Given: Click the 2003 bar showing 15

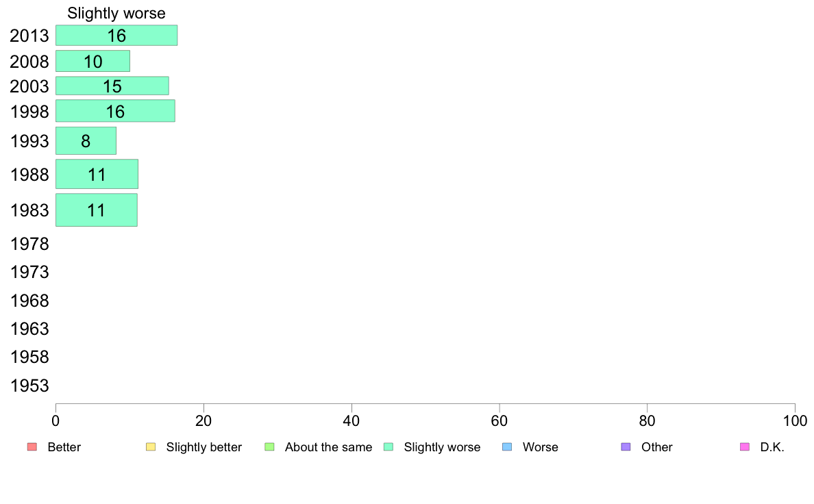Looking at the screenshot, I should click(x=112, y=86).
